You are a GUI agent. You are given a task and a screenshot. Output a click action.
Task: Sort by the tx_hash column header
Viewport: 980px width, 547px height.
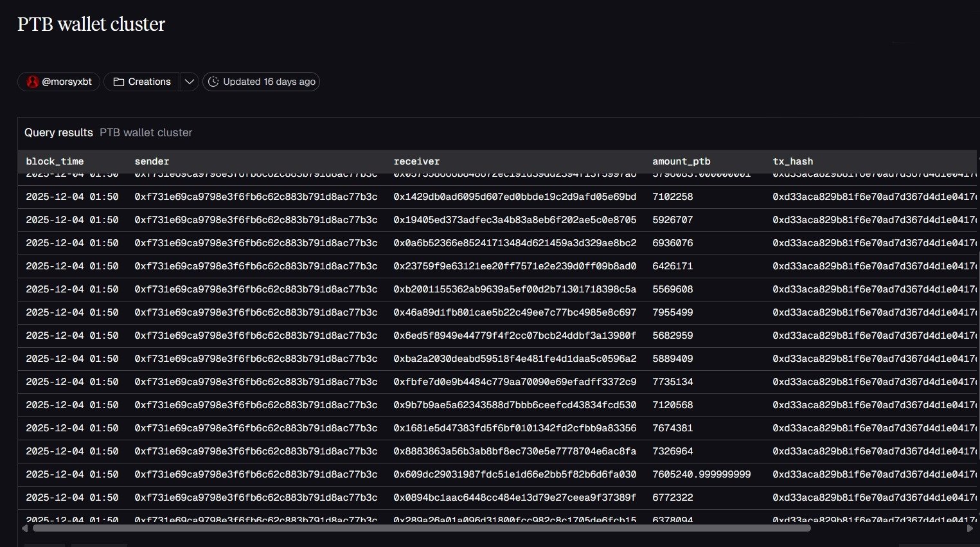tap(792, 161)
